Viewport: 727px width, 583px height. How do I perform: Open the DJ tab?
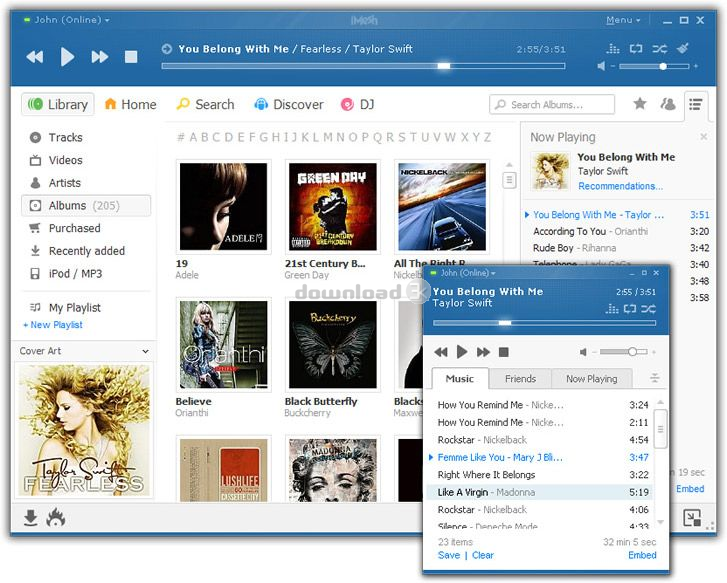[357, 104]
